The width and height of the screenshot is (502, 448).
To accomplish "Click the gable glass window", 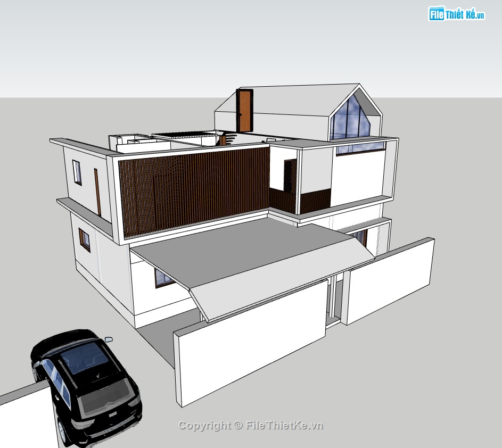I will tap(351, 118).
